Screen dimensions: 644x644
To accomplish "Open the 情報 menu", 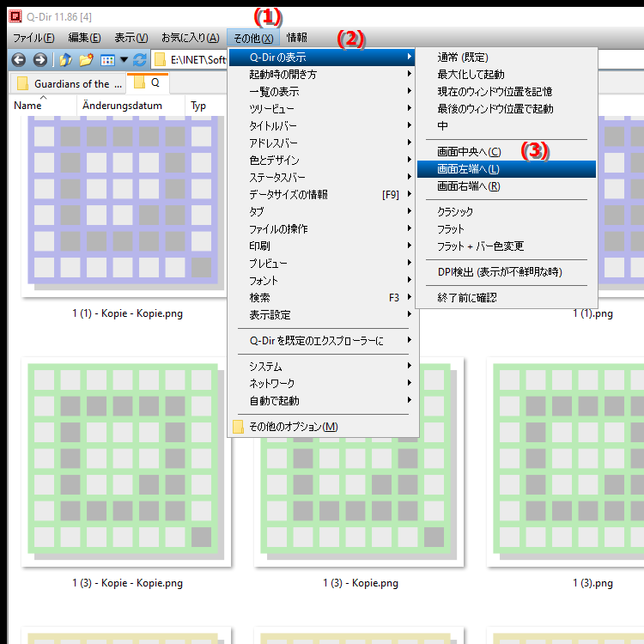I will pos(296,38).
